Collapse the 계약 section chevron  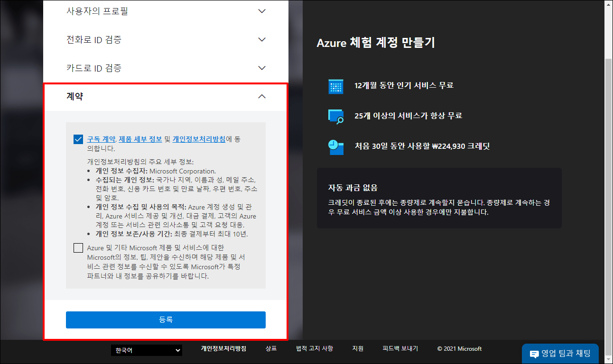point(262,96)
